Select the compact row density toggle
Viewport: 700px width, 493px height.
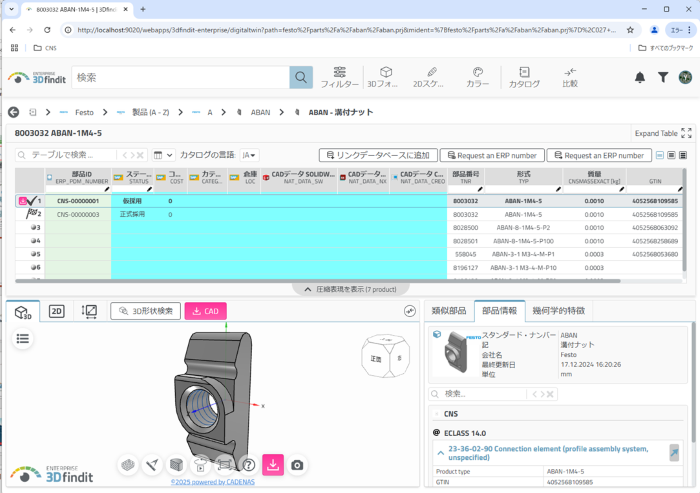tap(660, 155)
